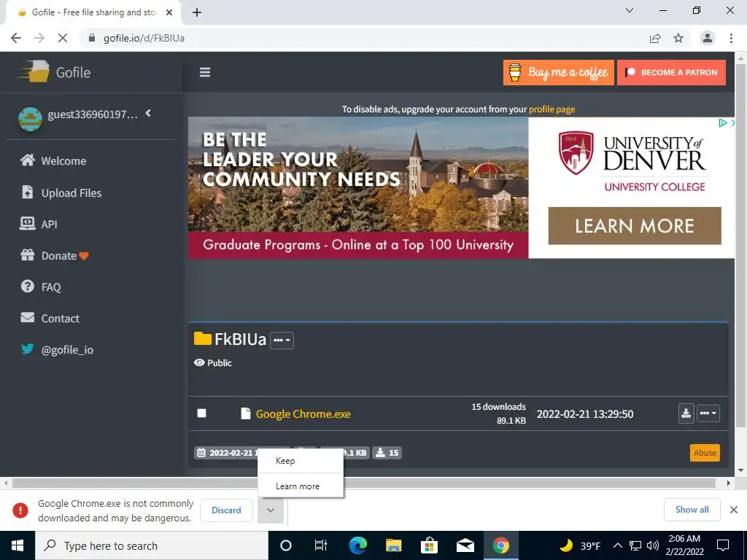
Task: Open the hamburger menu in Gofile header
Action: [x=205, y=72]
